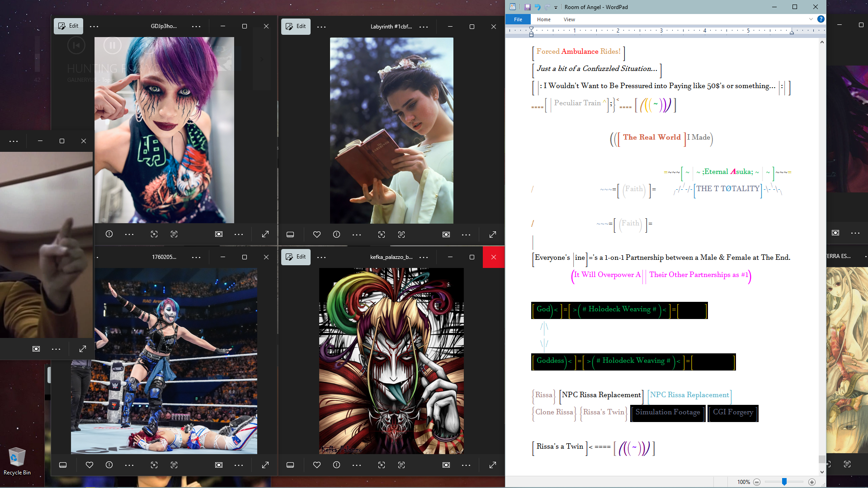Click the WordPad zoom slider handle
Image resolution: width=868 pixels, height=488 pixels.
point(784,482)
